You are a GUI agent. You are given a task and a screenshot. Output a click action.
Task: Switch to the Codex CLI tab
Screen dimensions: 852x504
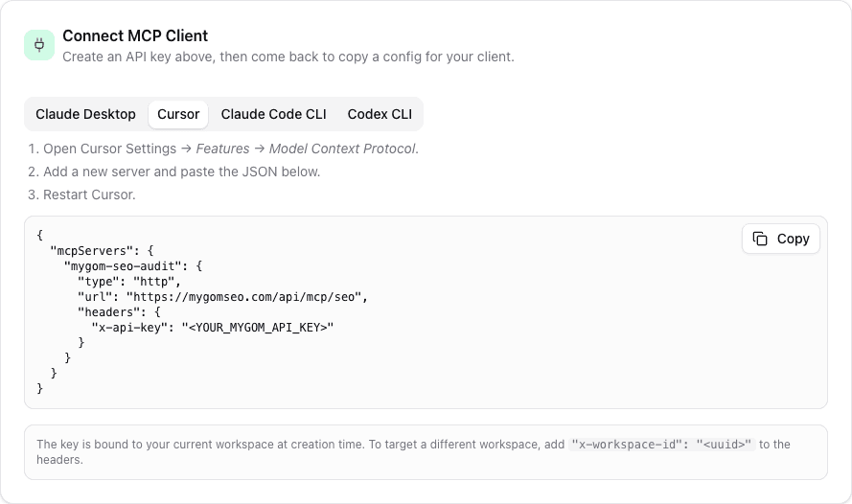[380, 114]
